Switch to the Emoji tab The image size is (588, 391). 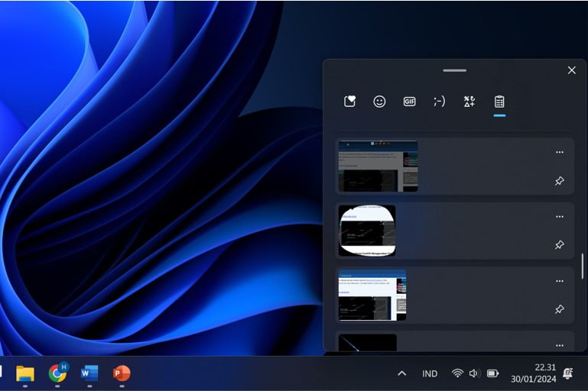point(379,102)
